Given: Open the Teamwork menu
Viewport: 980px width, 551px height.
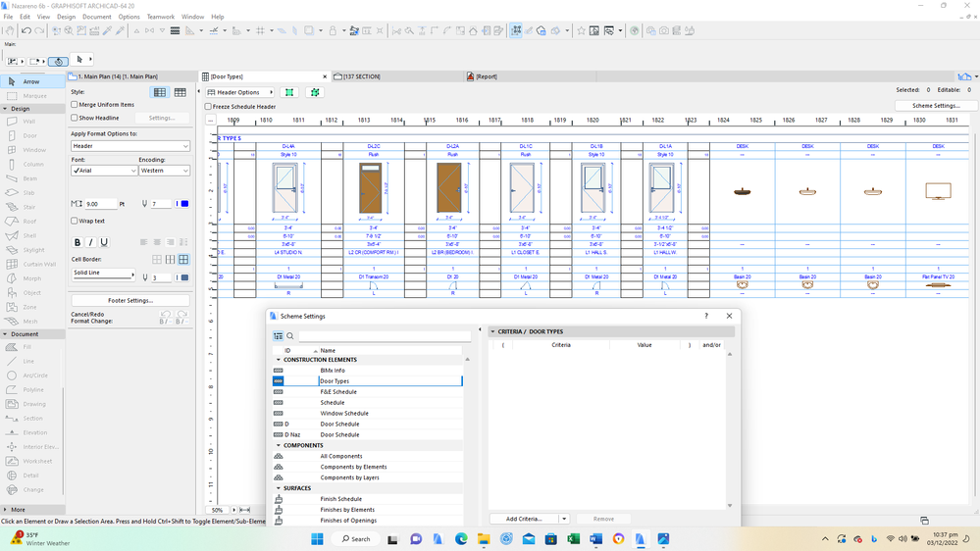Looking at the screenshot, I should coord(161,17).
